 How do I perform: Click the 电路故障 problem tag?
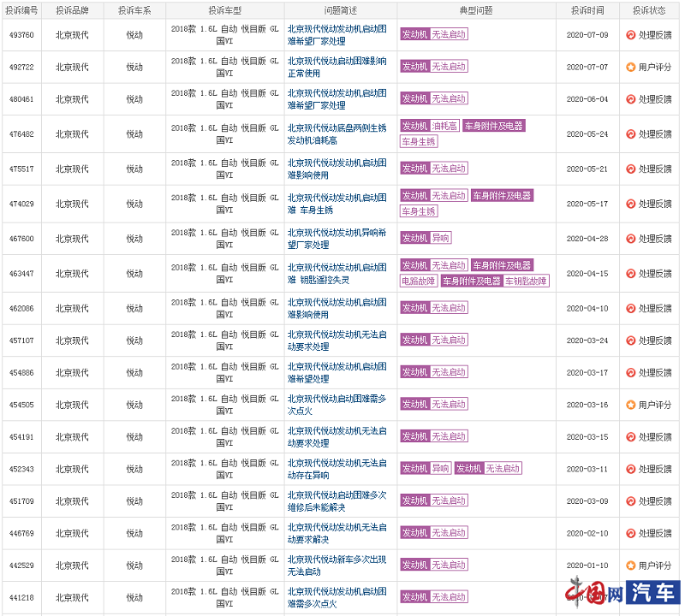pyautogui.click(x=419, y=281)
